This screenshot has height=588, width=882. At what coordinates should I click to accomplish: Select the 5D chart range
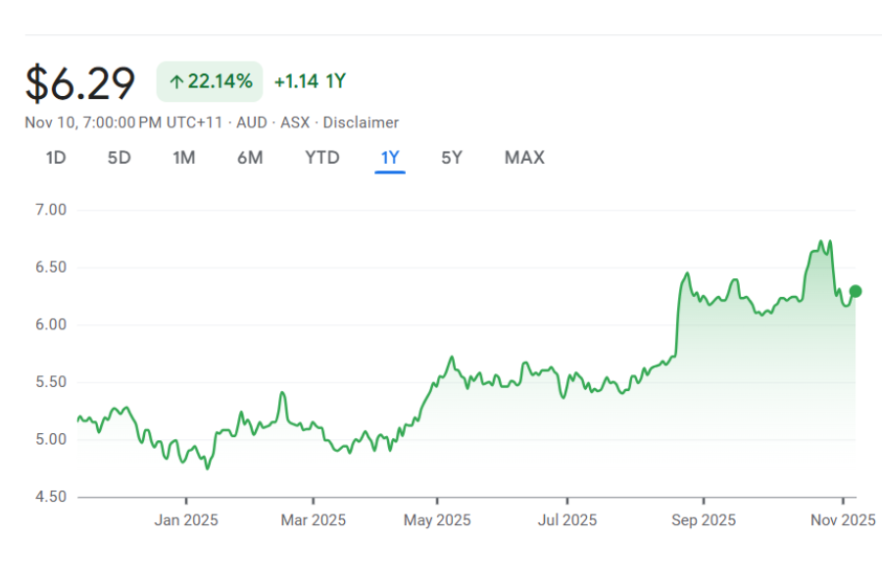[119, 158]
